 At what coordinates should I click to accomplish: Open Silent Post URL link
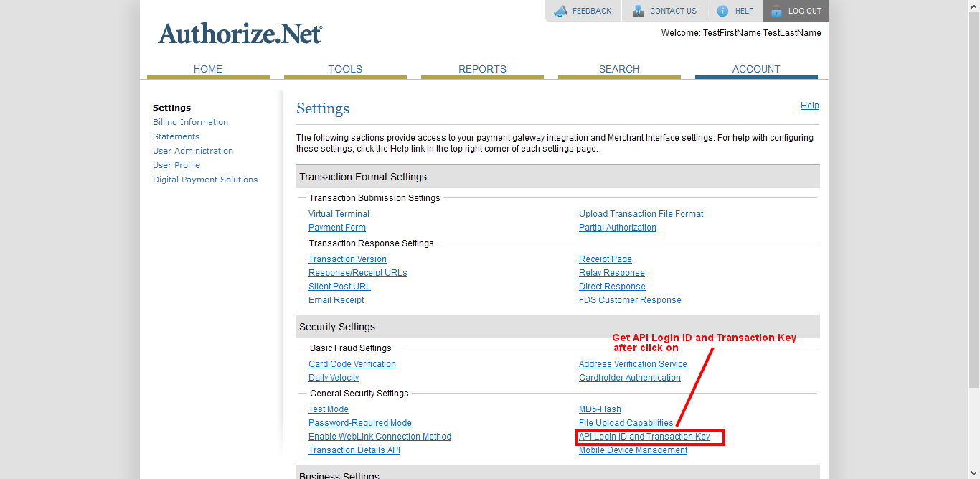point(339,287)
